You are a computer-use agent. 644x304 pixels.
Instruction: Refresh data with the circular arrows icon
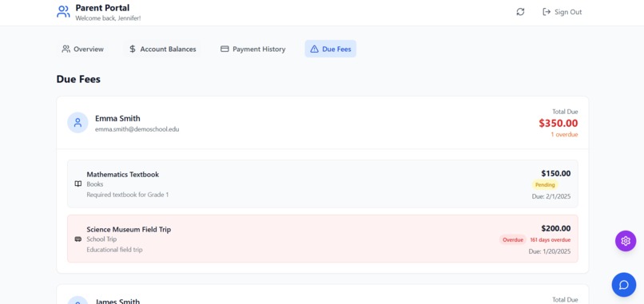520,12
